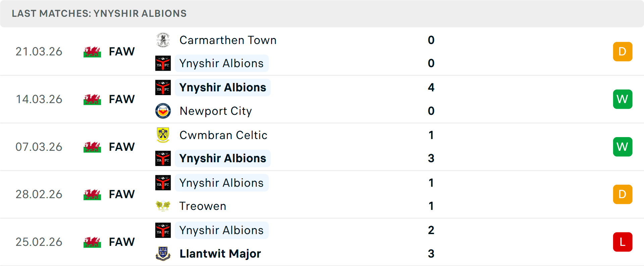Click the win badge for 14.03.26 match

click(x=623, y=99)
